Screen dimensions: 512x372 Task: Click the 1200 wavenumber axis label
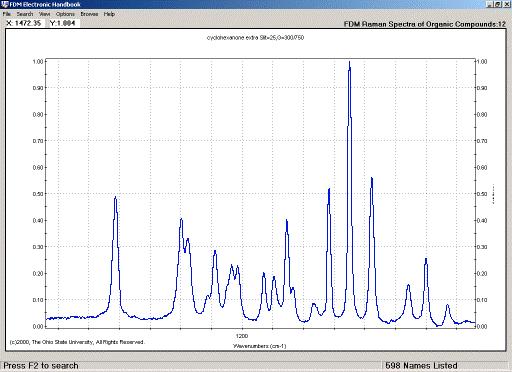pyautogui.click(x=242, y=336)
